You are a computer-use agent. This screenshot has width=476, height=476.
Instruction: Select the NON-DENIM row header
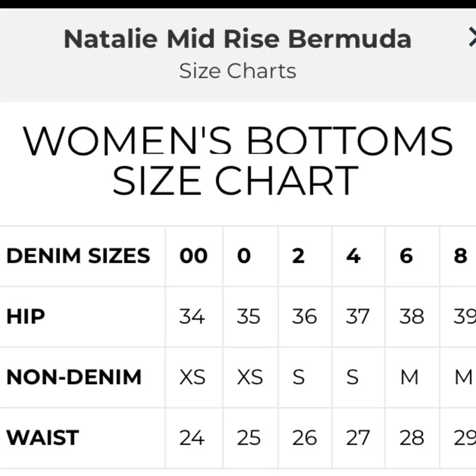(74, 377)
